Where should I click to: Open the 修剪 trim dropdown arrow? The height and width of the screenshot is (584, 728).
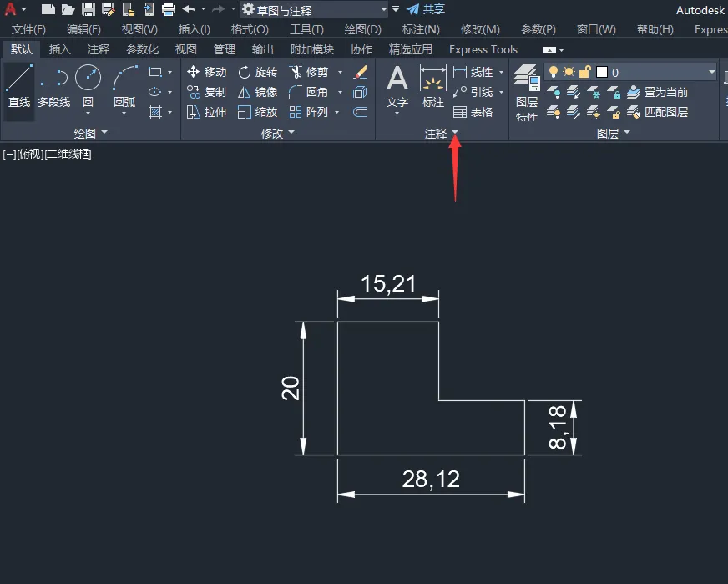click(341, 72)
